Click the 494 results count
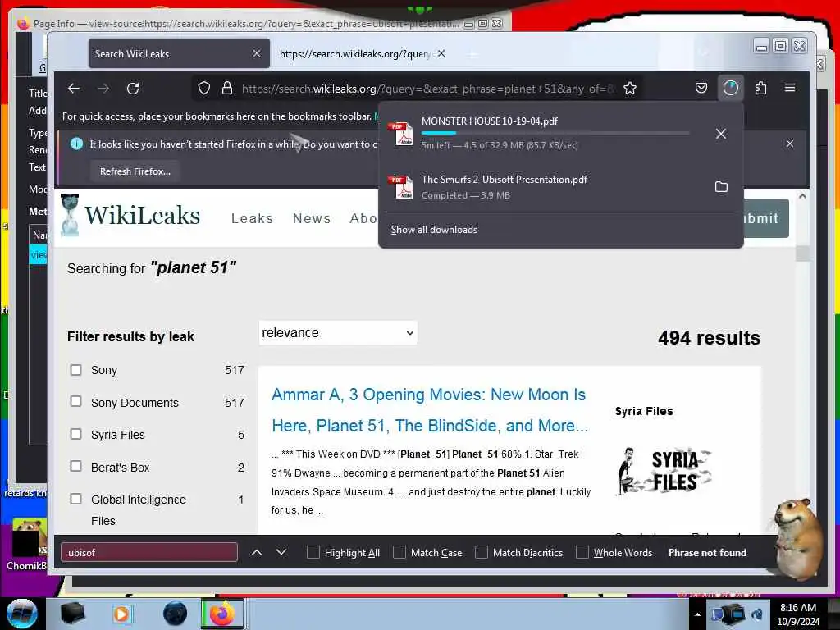 (710, 337)
